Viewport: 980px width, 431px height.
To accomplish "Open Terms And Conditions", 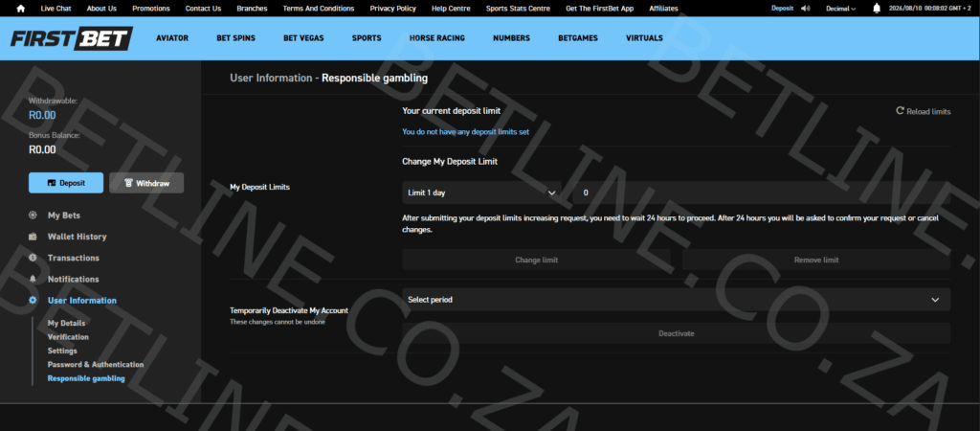I will (319, 8).
